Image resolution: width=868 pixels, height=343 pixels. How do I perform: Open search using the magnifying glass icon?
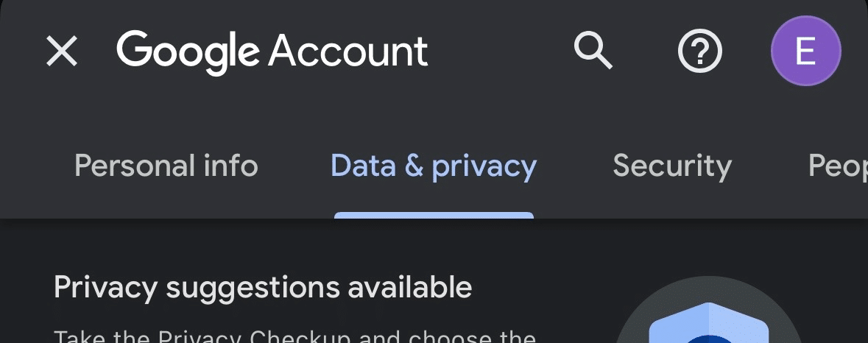[593, 50]
